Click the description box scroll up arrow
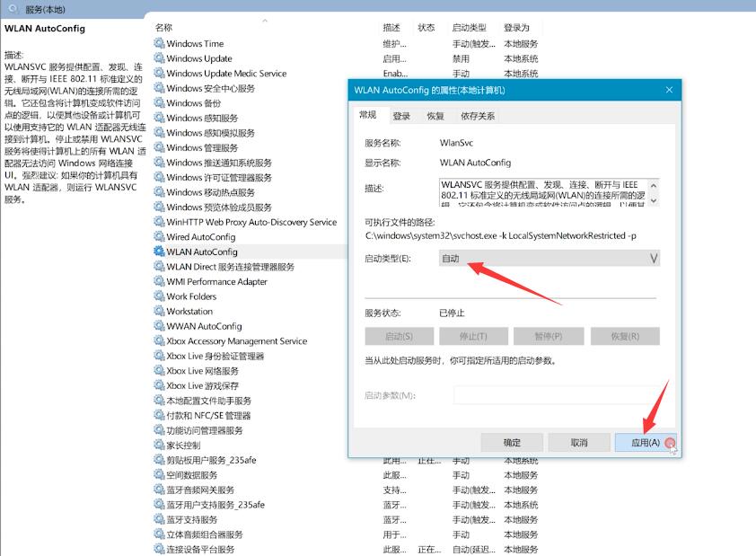The image size is (756, 556). coord(654,186)
